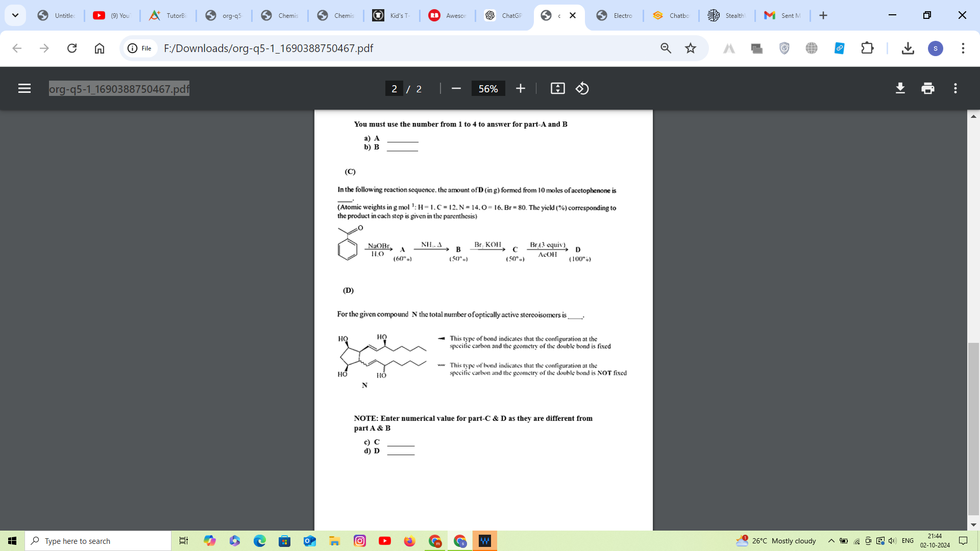Edit the page number field

(394, 89)
